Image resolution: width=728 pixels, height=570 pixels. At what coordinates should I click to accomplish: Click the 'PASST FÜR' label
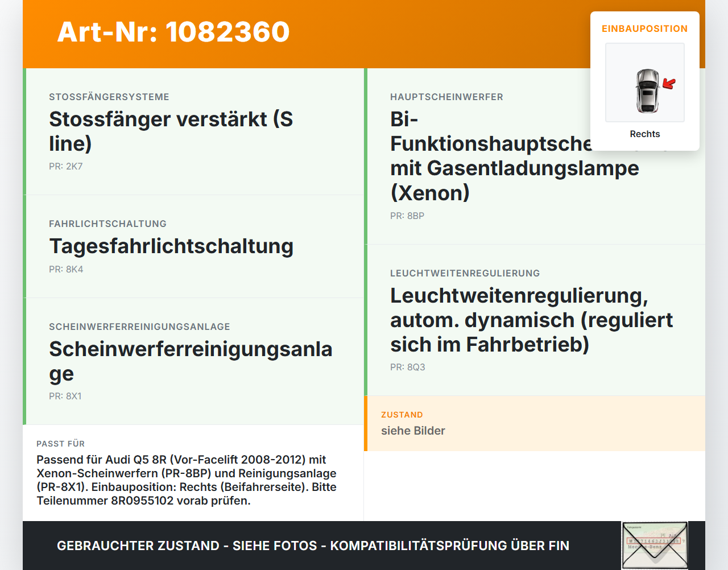[60, 444]
